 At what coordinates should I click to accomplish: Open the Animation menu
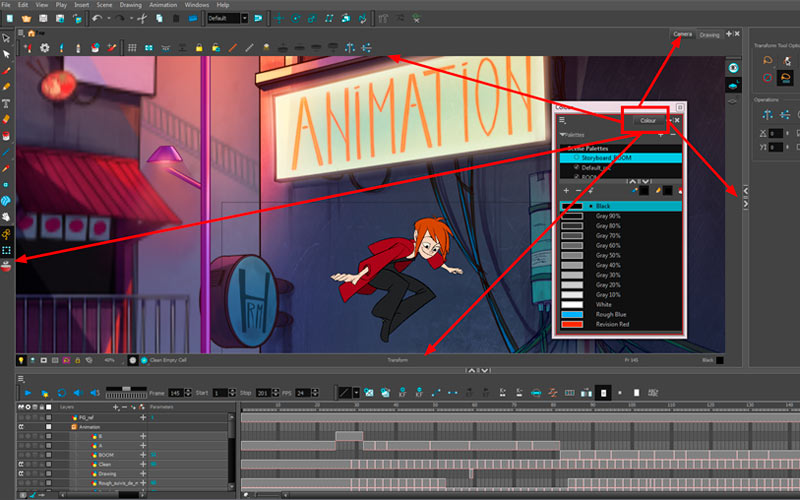click(x=163, y=5)
